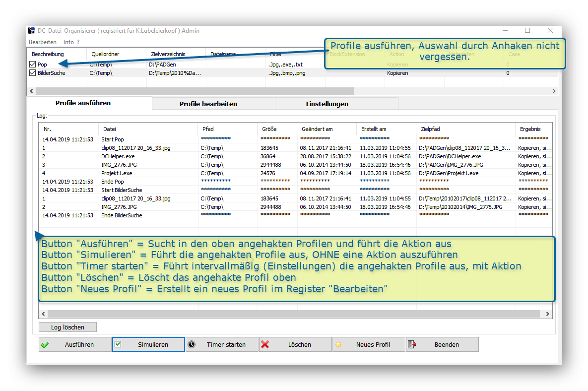Click the red X icon on Löschen
Viewport: 588px width, 391px height.
(265, 344)
